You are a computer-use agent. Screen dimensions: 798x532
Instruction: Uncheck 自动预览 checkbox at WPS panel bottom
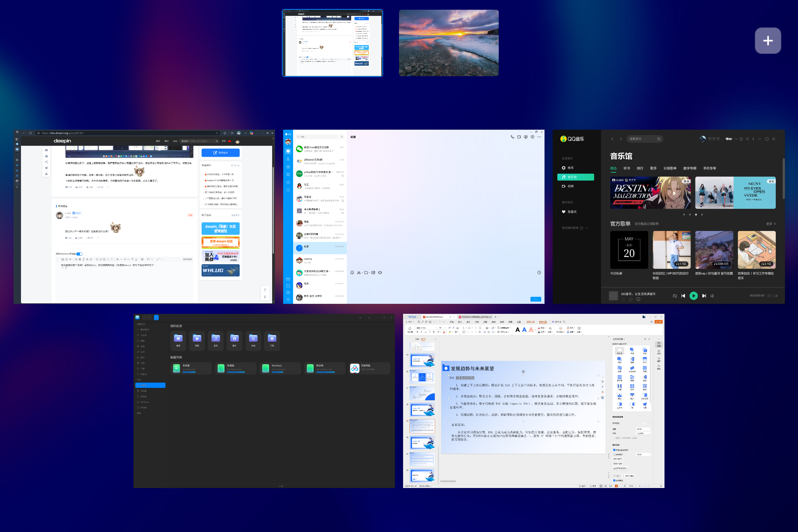click(614, 480)
